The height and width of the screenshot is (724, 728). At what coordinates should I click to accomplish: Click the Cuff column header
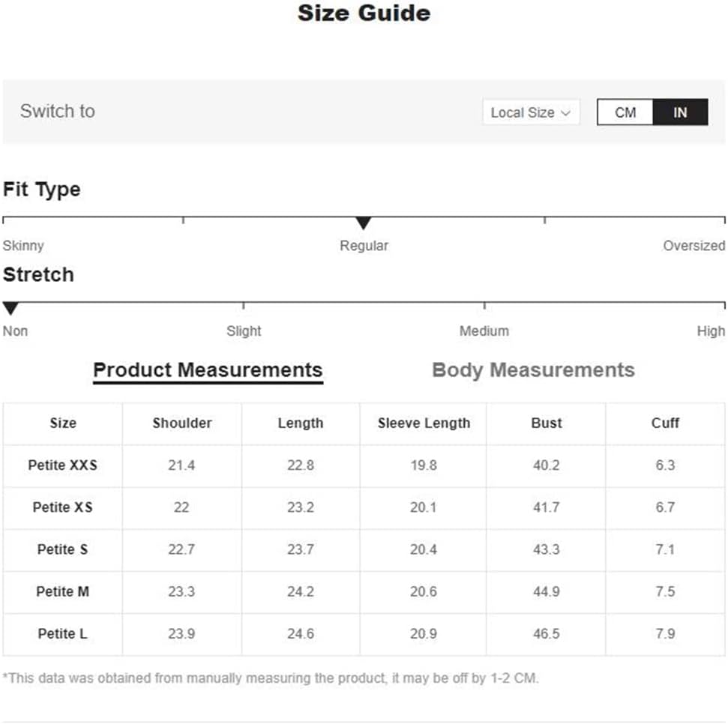pos(665,423)
